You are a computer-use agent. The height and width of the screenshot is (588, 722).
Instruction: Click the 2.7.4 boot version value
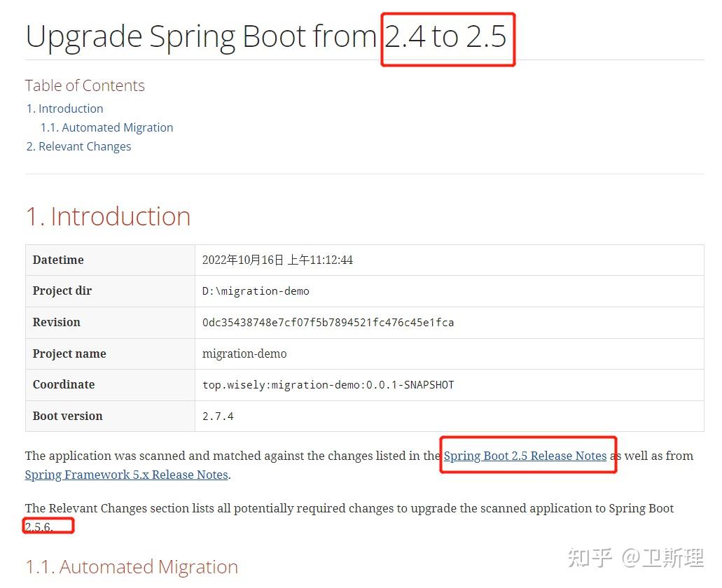click(218, 416)
